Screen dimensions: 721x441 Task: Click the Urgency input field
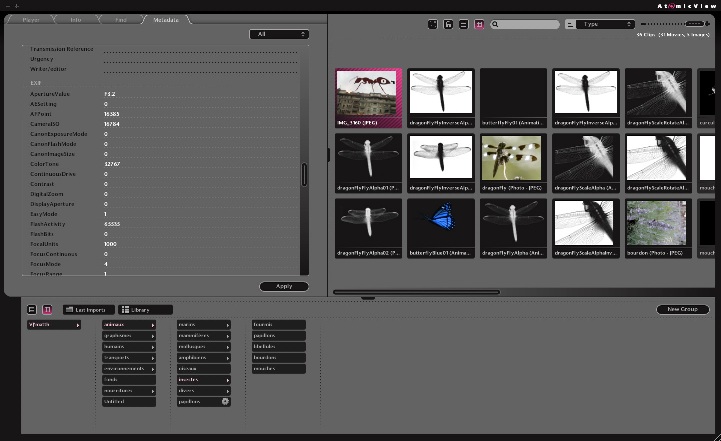tap(200, 59)
